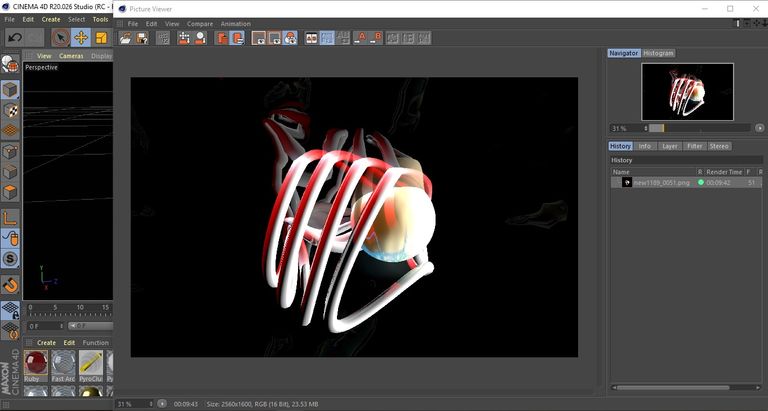Switch to the Histogram tab
This screenshot has height=411, width=768.
click(658, 53)
